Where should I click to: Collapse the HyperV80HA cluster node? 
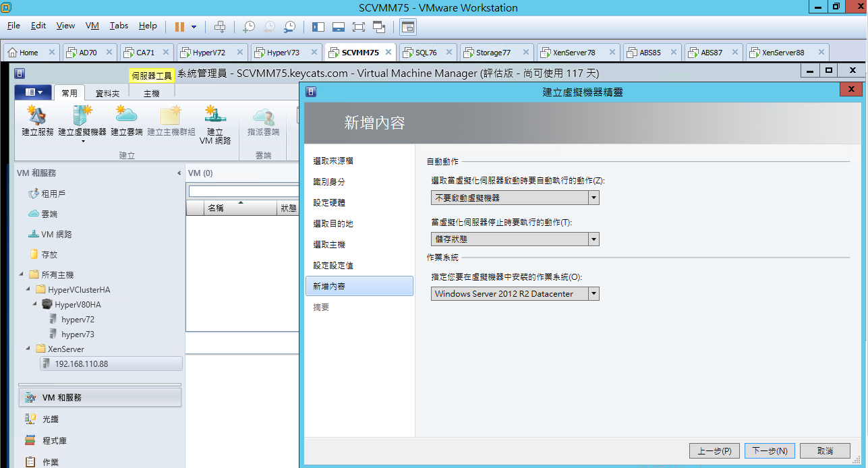pos(35,304)
